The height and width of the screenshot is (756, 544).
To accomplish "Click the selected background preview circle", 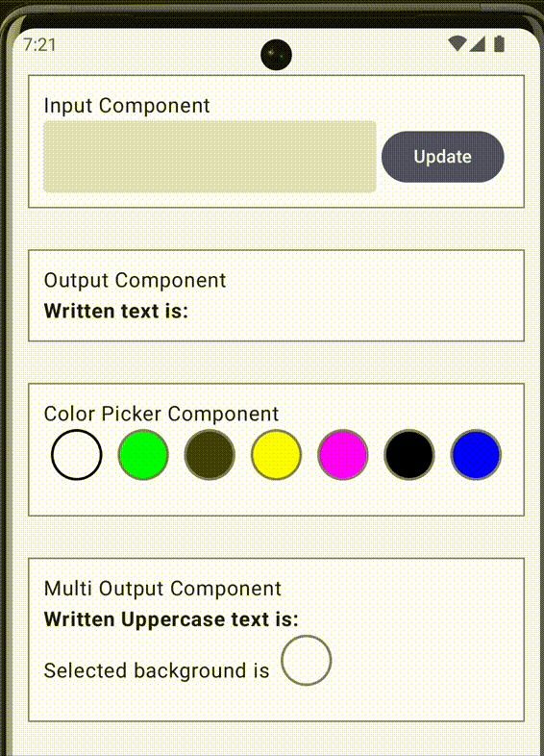I will [306, 660].
